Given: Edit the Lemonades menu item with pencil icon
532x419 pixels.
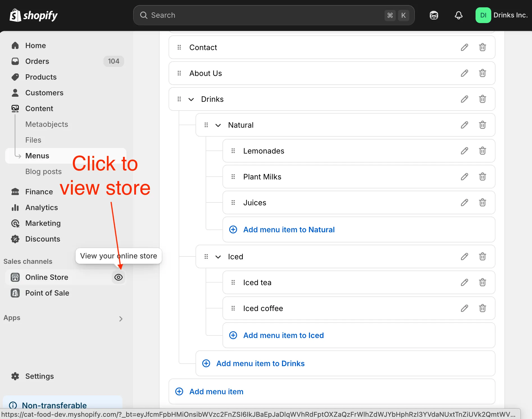Looking at the screenshot, I should point(464,151).
